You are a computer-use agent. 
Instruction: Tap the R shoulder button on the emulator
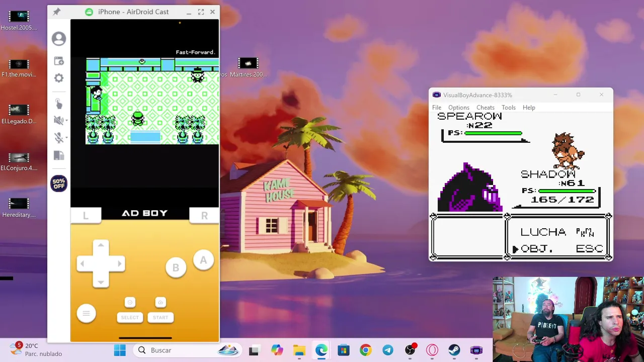tap(204, 216)
